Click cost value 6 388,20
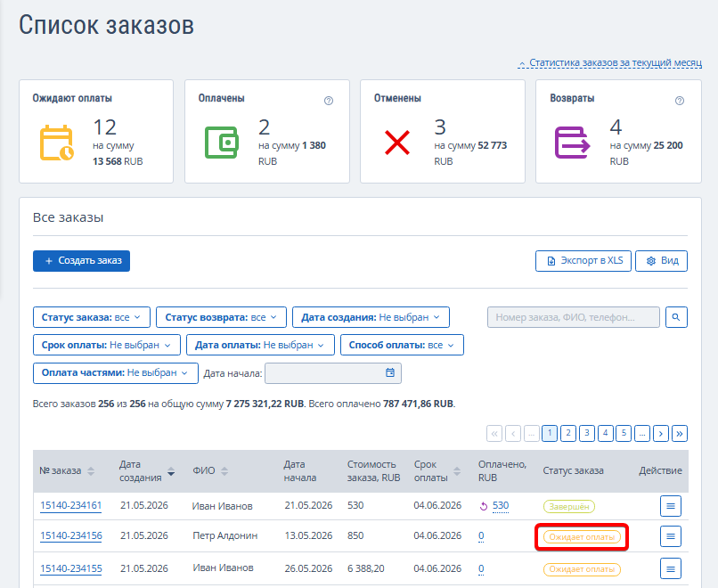The height and width of the screenshot is (588, 718). 366,568
